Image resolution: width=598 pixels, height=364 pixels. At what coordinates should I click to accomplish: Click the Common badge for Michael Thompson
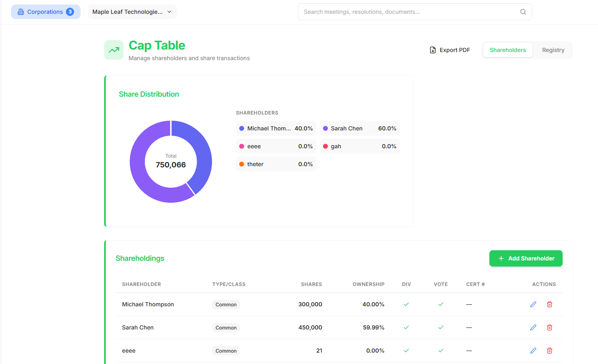[x=226, y=304]
